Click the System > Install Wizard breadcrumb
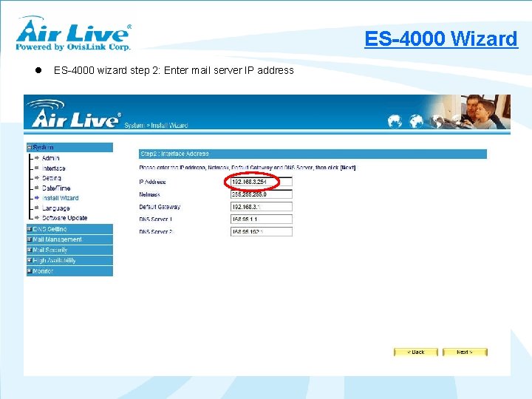Screen dimensions: 532x399 pos(156,125)
